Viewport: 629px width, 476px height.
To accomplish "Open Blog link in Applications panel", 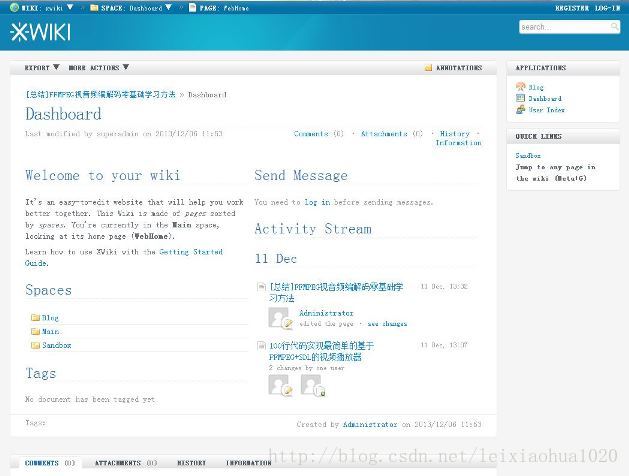I will tap(536, 87).
